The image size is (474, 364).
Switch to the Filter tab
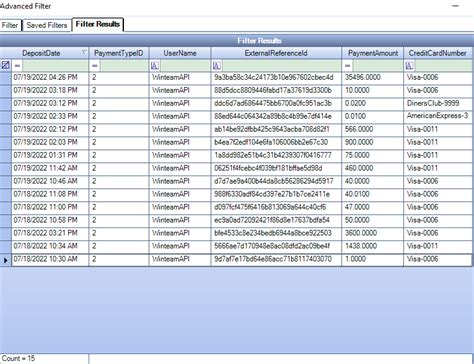tap(10, 25)
